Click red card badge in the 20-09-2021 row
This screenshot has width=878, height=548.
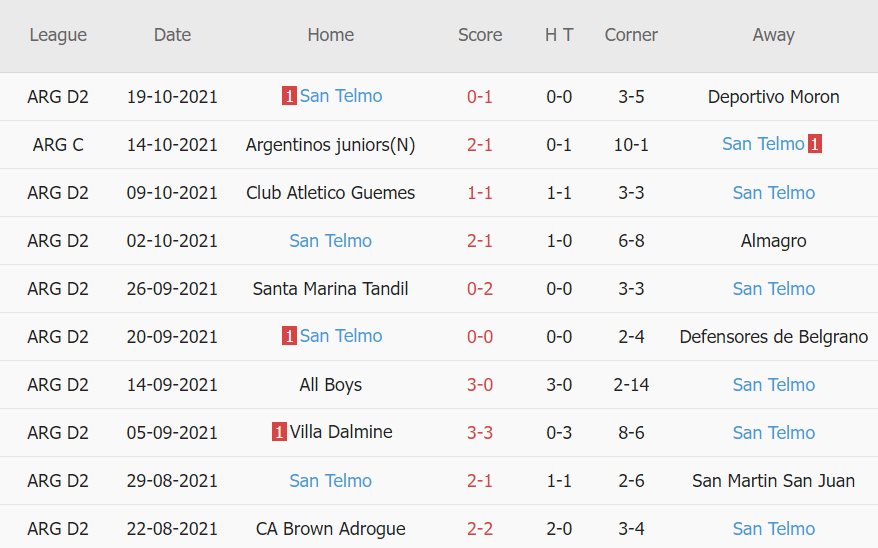pos(289,337)
